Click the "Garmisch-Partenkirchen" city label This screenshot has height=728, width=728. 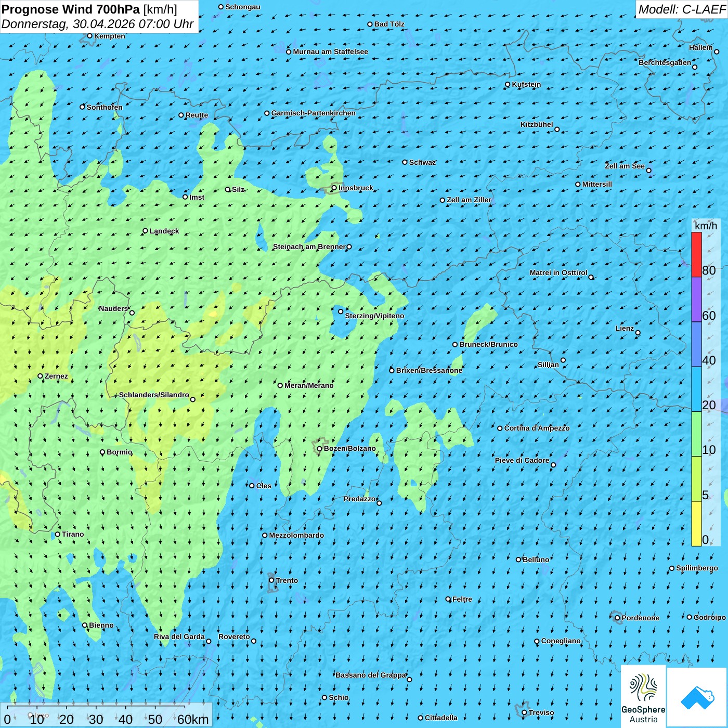pyautogui.click(x=313, y=113)
